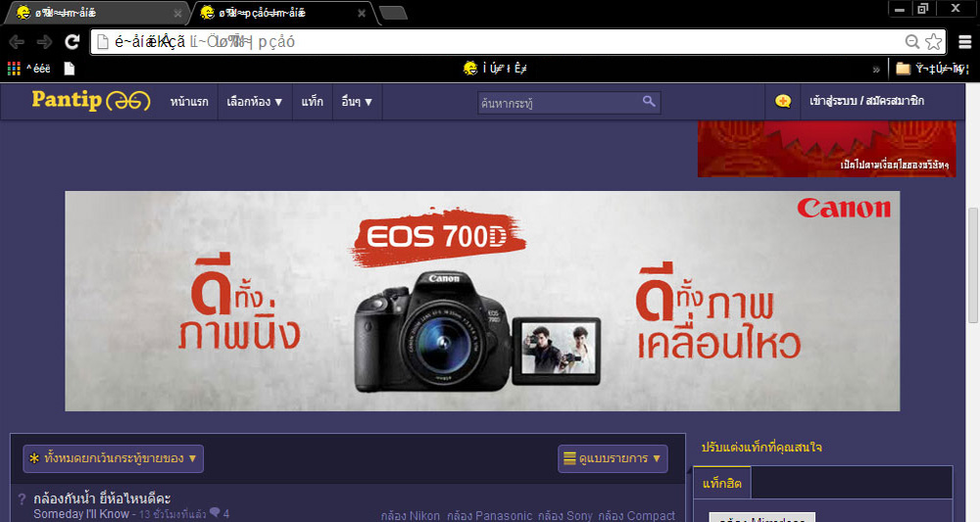Open the Canon EOS 700D banner ad
The width and height of the screenshot is (980, 522).
(x=482, y=301)
